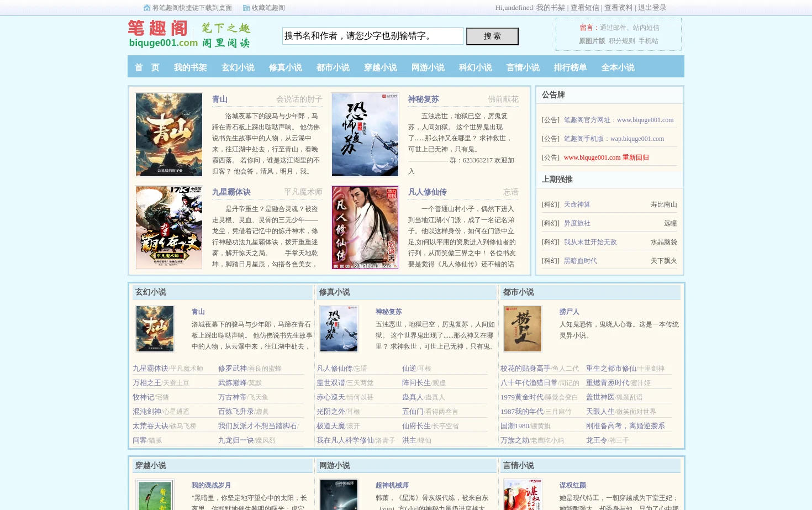Open 排行榜单 rankings page
812x510 pixels.
pyautogui.click(x=570, y=67)
